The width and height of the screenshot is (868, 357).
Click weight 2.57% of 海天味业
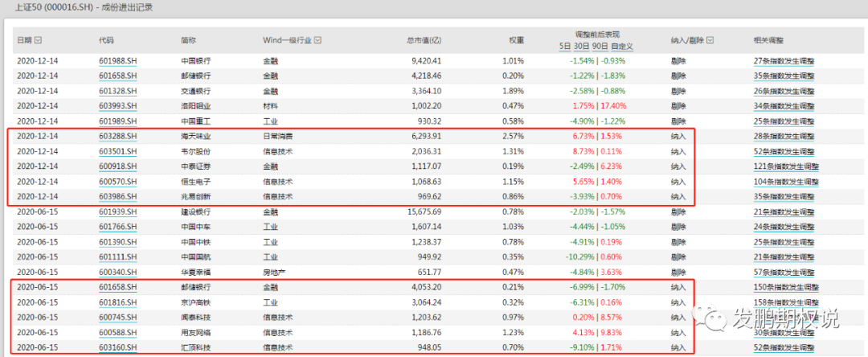coord(514,136)
